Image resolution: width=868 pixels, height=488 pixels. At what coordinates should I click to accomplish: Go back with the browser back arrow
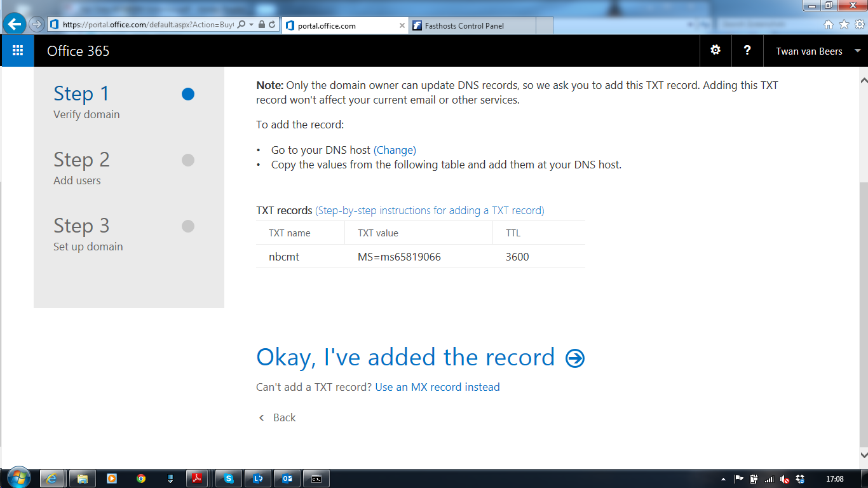[x=14, y=24]
